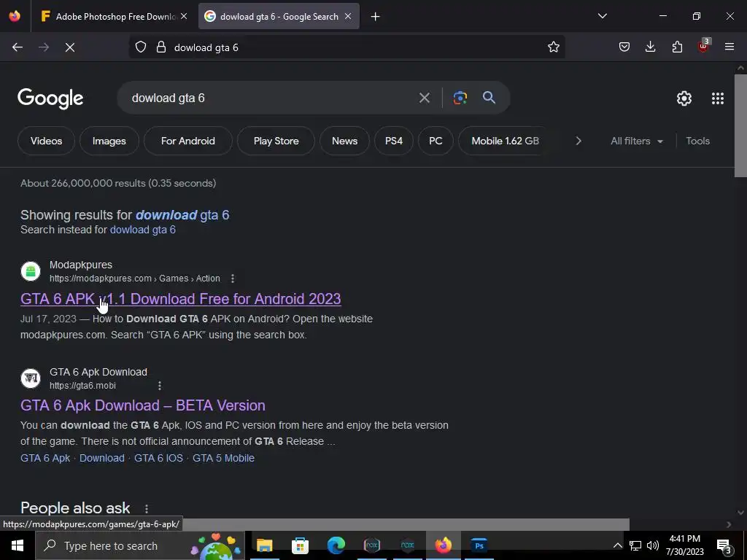Clear the Google search box with X

(424, 98)
